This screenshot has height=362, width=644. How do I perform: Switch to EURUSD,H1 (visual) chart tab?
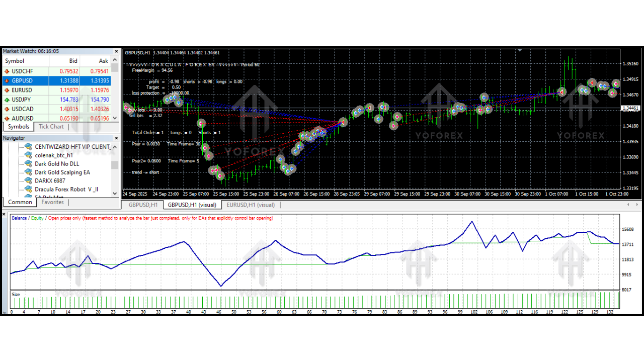point(251,205)
